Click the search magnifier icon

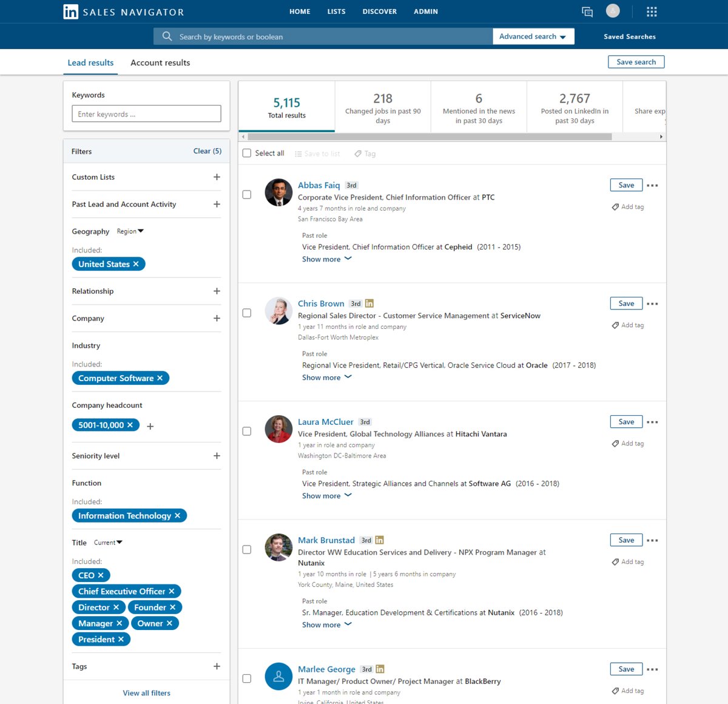[x=167, y=36]
